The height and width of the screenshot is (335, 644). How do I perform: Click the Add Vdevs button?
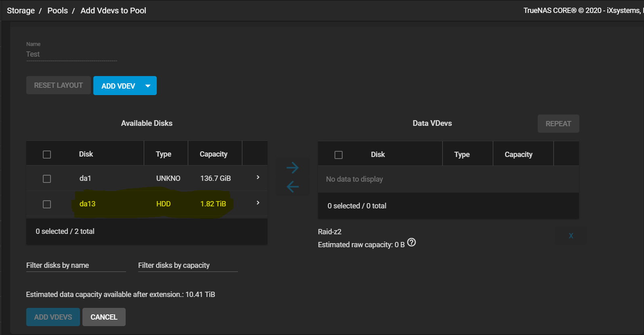53,317
